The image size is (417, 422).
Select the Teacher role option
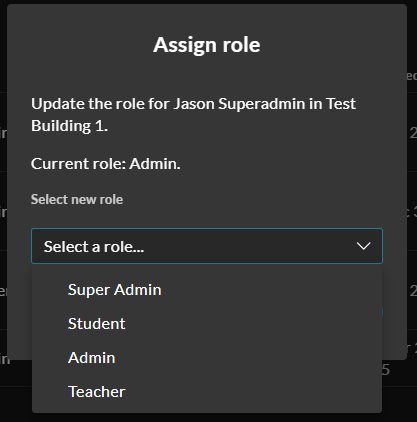point(207,392)
